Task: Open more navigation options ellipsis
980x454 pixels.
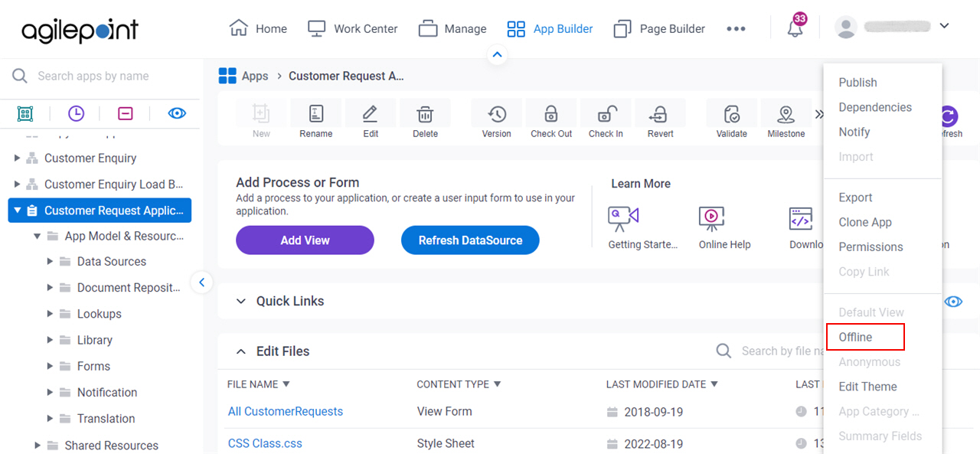Action: point(736,28)
